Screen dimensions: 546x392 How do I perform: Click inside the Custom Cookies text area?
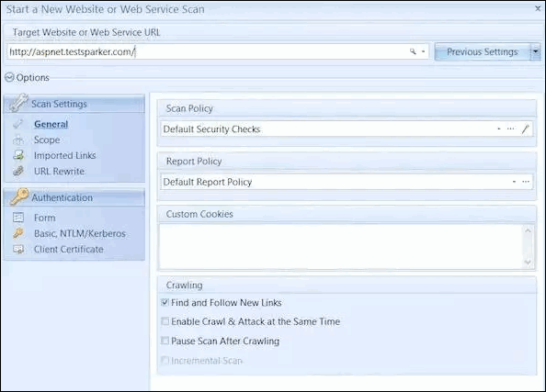click(341, 247)
